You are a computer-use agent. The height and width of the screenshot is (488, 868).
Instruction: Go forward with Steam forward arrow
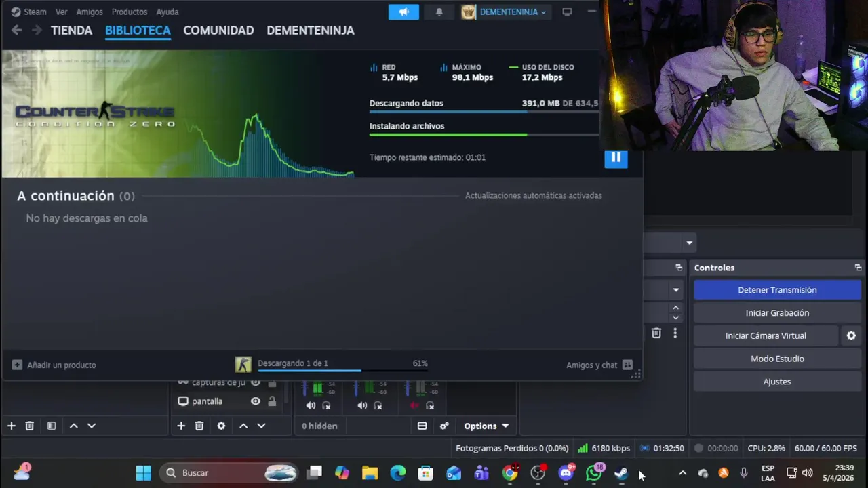point(37,30)
